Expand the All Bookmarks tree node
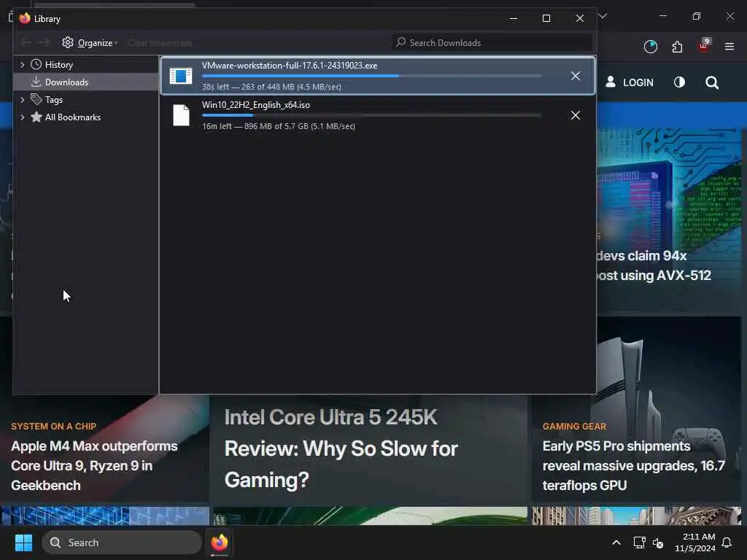 tap(22, 117)
